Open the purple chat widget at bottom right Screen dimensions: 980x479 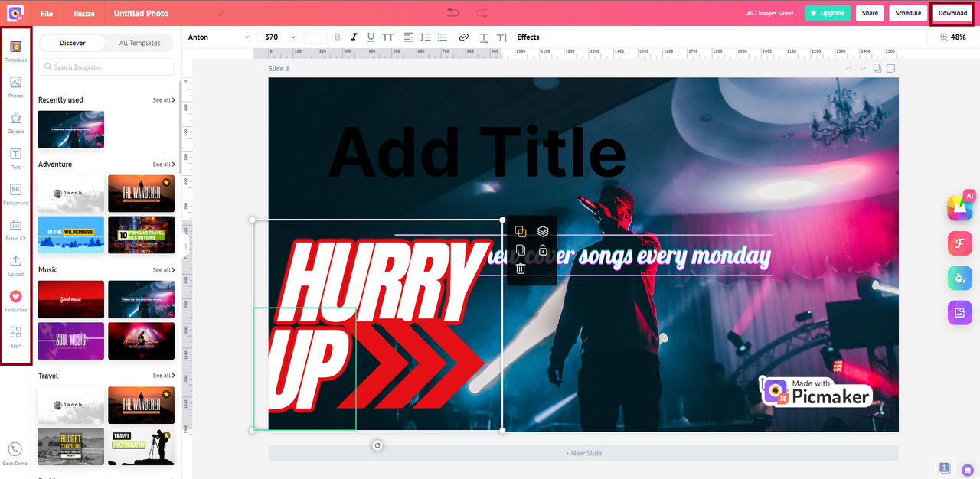[967, 469]
